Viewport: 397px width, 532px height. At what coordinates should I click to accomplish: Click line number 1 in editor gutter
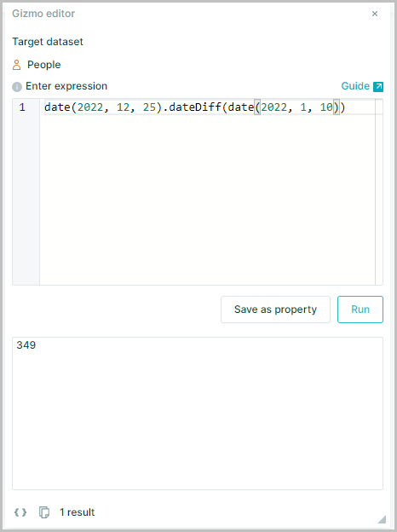coord(22,107)
